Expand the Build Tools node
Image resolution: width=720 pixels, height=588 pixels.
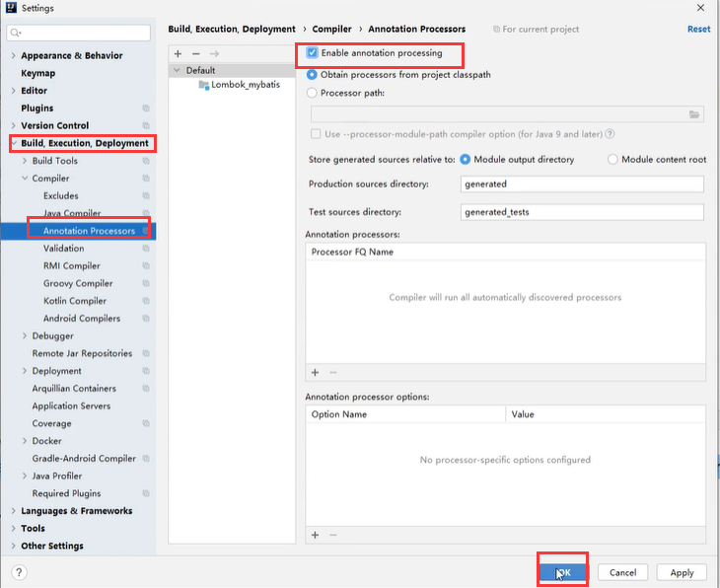pyautogui.click(x=25, y=161)
